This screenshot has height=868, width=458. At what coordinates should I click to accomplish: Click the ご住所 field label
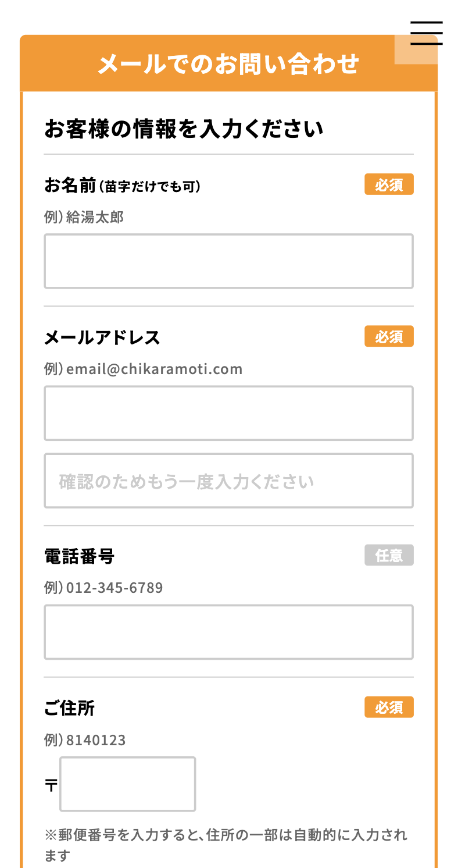pos(69,708)
